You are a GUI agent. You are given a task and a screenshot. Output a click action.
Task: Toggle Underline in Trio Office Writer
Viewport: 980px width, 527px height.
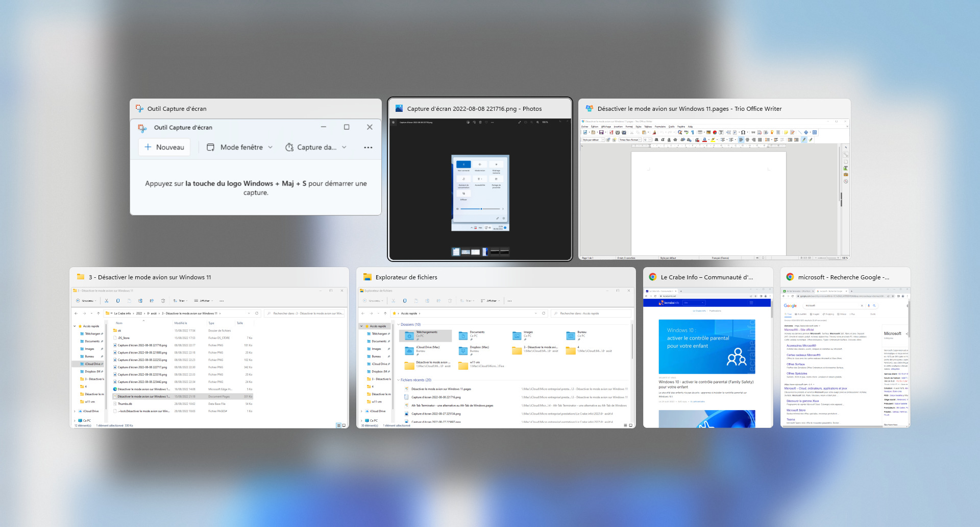click(669, 139)
